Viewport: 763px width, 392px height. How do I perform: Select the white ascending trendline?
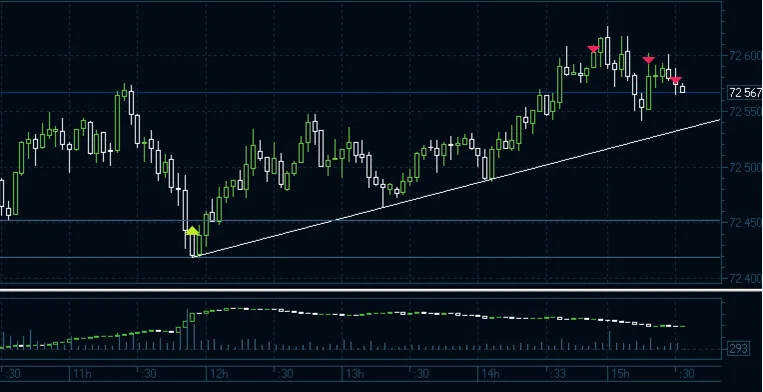click(457, 188)
